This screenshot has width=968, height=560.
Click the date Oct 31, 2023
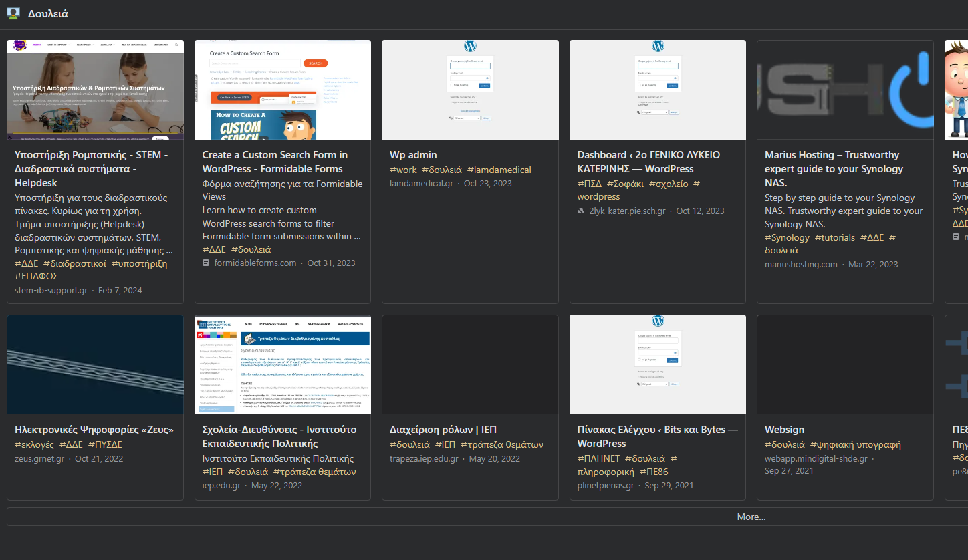click(331, 263)
